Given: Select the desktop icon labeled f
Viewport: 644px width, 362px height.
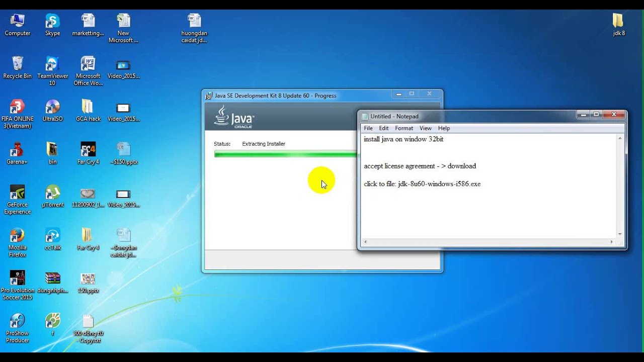Looking at the screenshot, I should (x=52, y=325).
